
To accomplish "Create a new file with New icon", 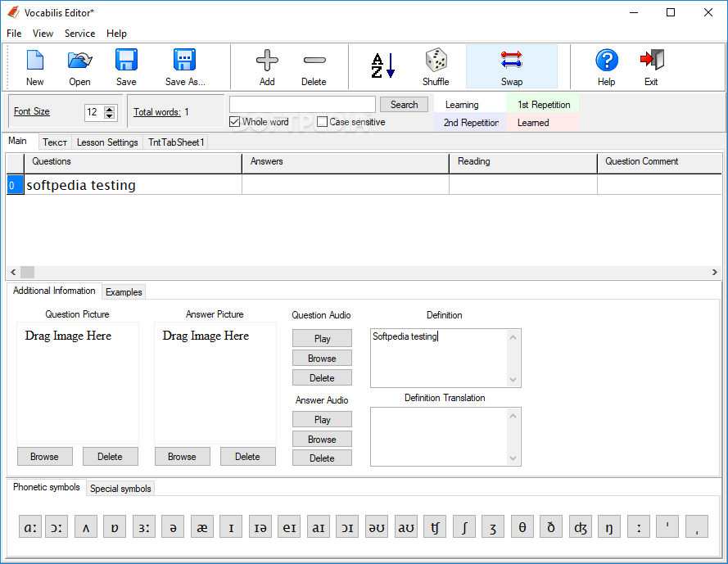I will point(35,67).
